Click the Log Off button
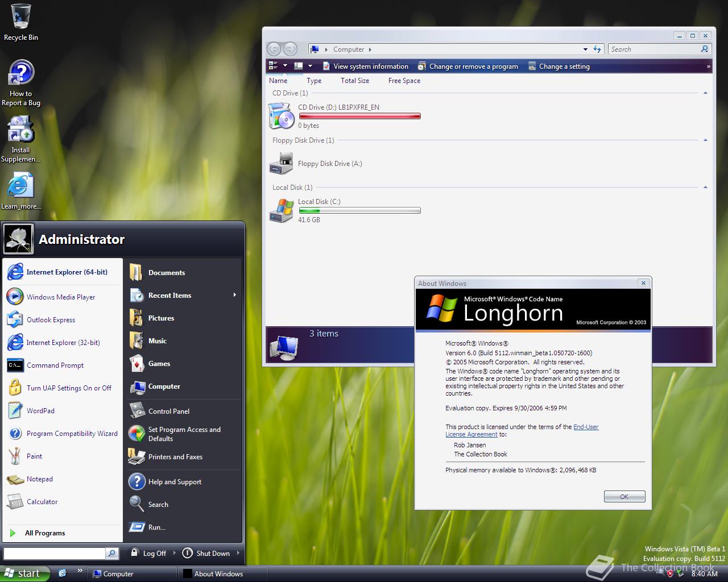Viewport: 728px width, 582px height. point(148,553)
